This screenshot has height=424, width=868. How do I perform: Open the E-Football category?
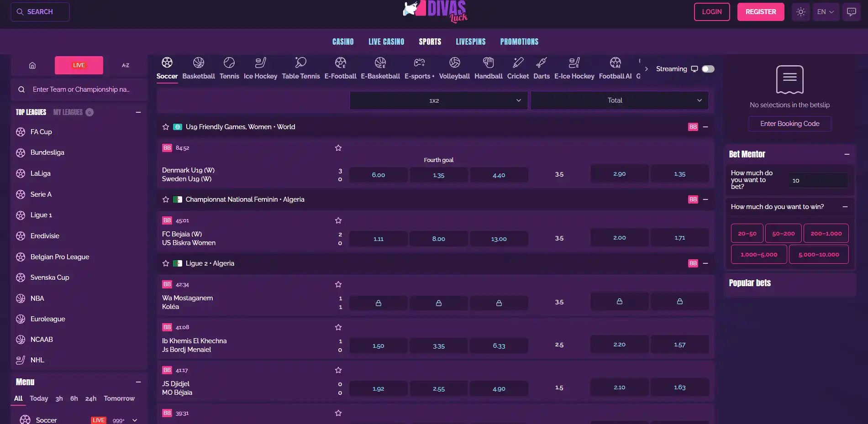(341, 68)
